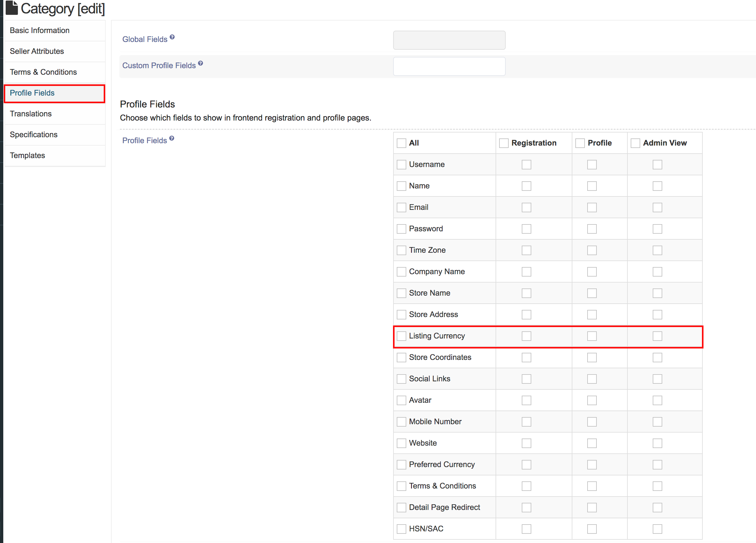Check Listing Currency row checkbox
The height and width of the screenshot is (543, 756).
pyautogui.click(x=401, y=336)
